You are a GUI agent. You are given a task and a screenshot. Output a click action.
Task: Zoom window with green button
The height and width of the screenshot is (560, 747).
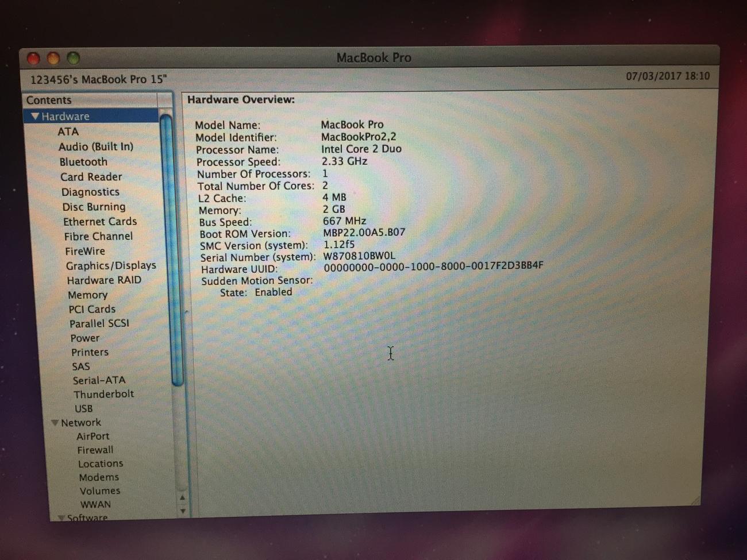point(73,58)
